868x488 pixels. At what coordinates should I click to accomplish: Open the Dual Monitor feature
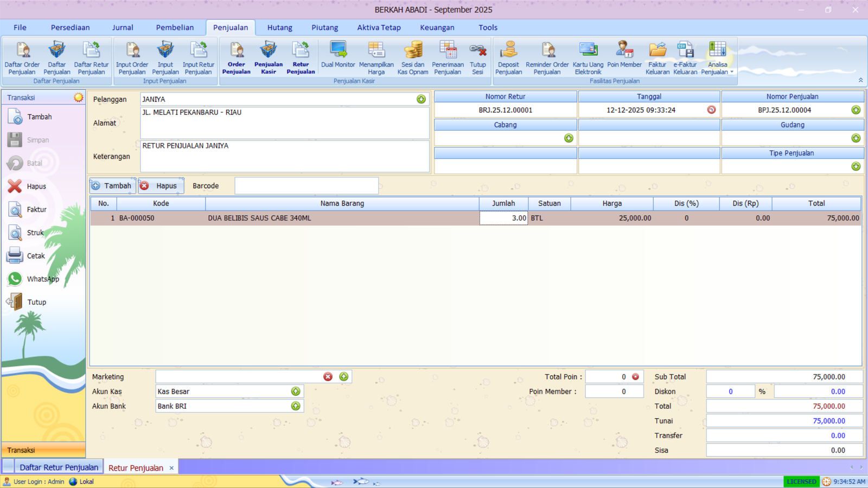338,57
